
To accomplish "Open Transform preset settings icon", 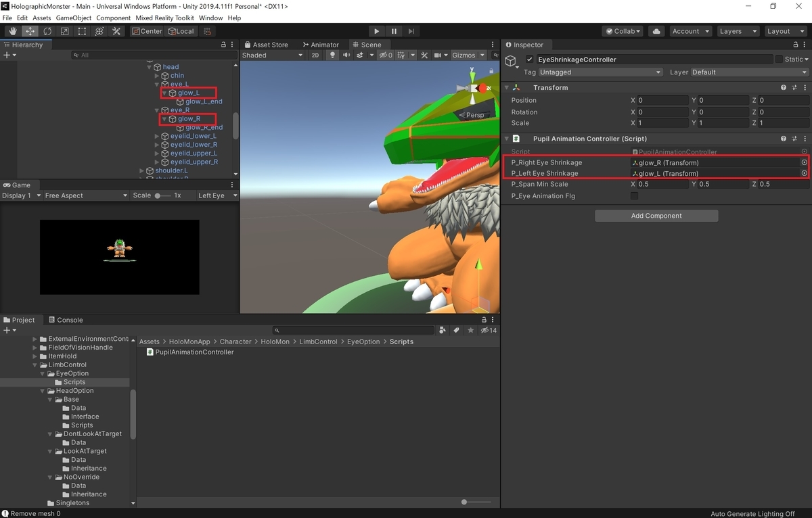I will point(794,88).
